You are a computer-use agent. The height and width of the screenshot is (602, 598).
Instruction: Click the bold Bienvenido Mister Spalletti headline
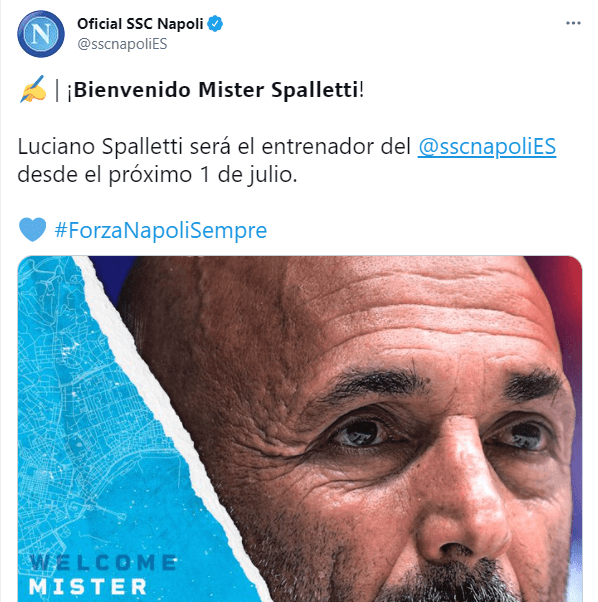(215, 90)
